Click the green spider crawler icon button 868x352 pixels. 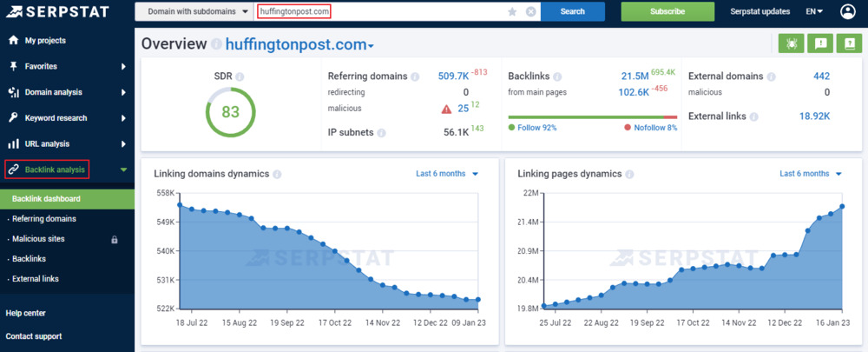[791, 43]
